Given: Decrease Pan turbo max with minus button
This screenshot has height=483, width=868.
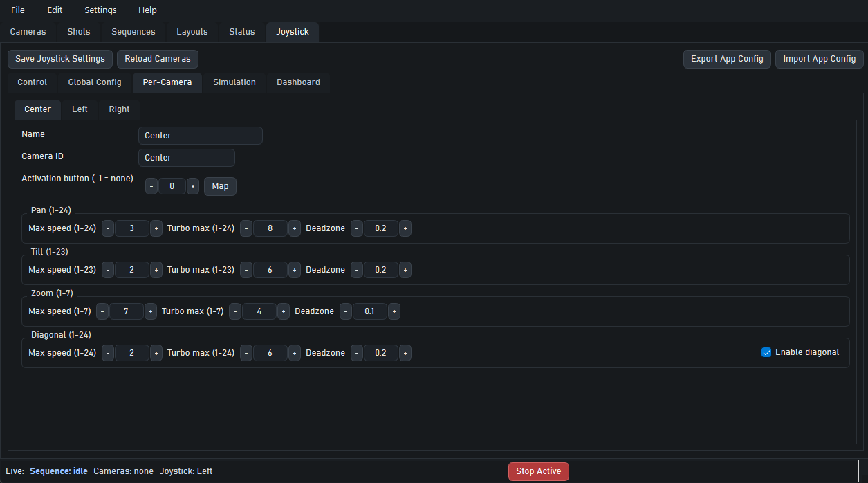Looking at the screenshot, I should tap(246, 228).
